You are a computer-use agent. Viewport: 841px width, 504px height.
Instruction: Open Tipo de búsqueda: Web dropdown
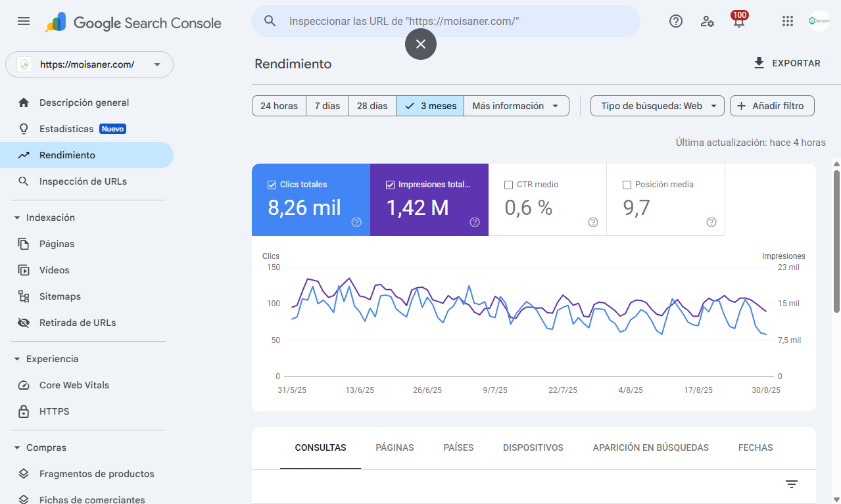pyautogui.click(x=658, y=106)
